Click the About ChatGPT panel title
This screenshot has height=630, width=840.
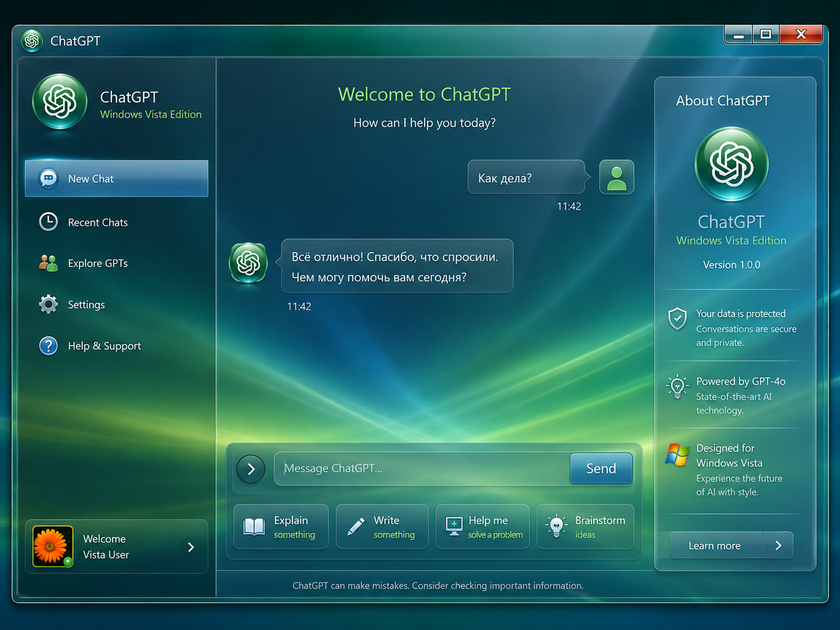pyautogui.click(x=723, y=101)
